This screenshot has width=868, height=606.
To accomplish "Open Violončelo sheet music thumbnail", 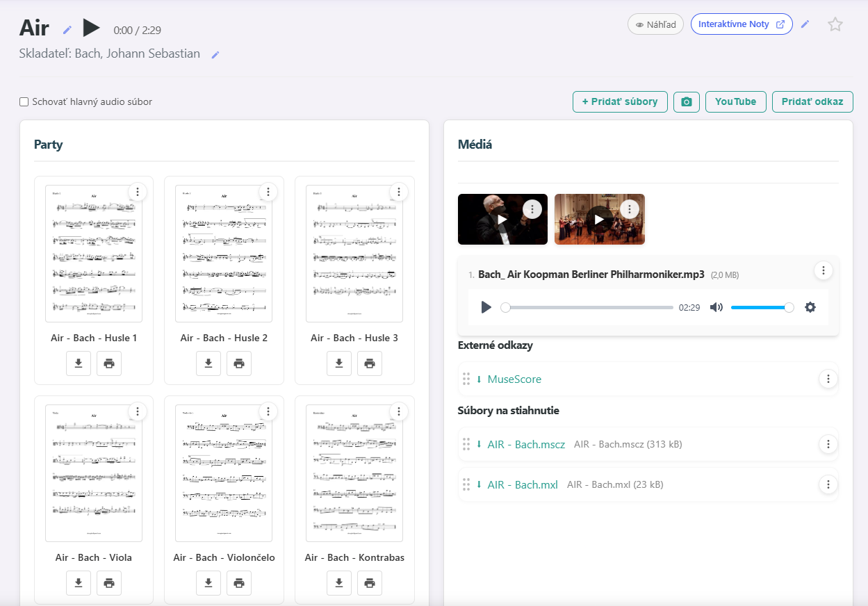I will coord(224,473).
